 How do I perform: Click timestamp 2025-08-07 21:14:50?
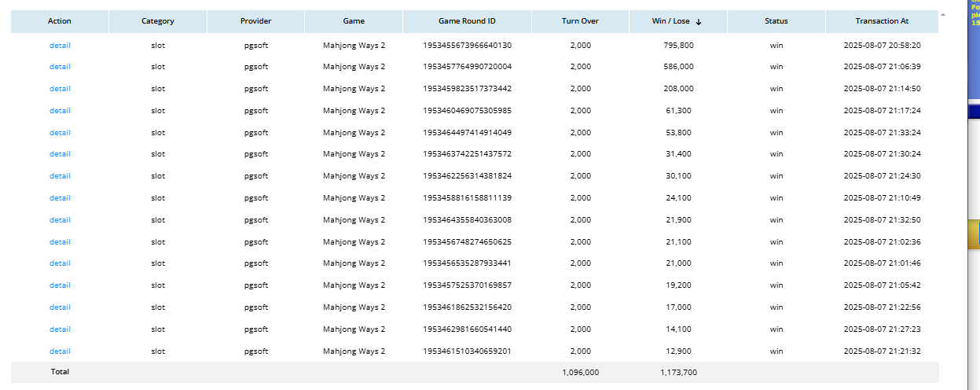pyautogui.click(x=882, y=89)
